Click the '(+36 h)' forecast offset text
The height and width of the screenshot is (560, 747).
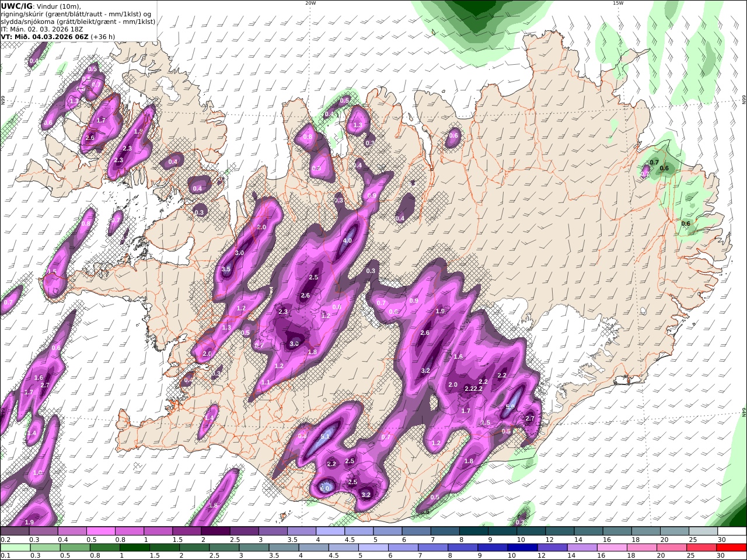[x=103, y=36]
